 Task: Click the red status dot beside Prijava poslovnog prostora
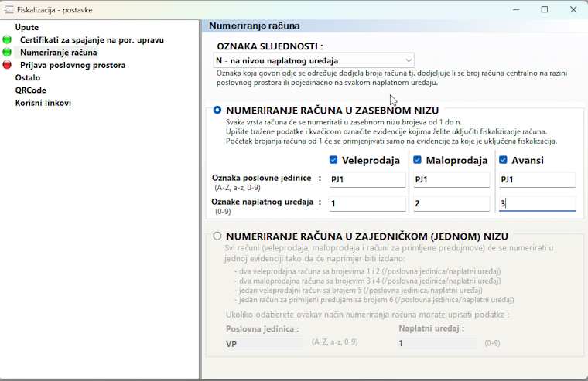pyautogui.click(x=7, y=65)
